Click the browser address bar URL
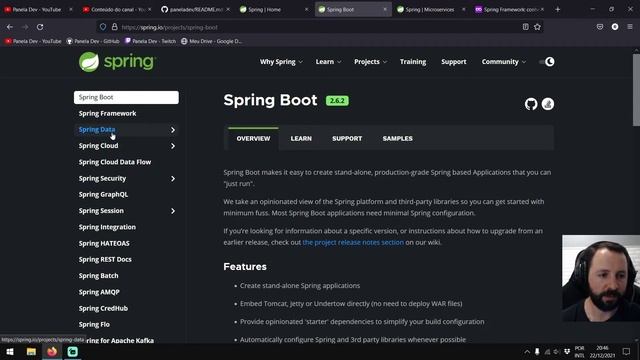The image size is (640, 360). [x=169, y=27]
